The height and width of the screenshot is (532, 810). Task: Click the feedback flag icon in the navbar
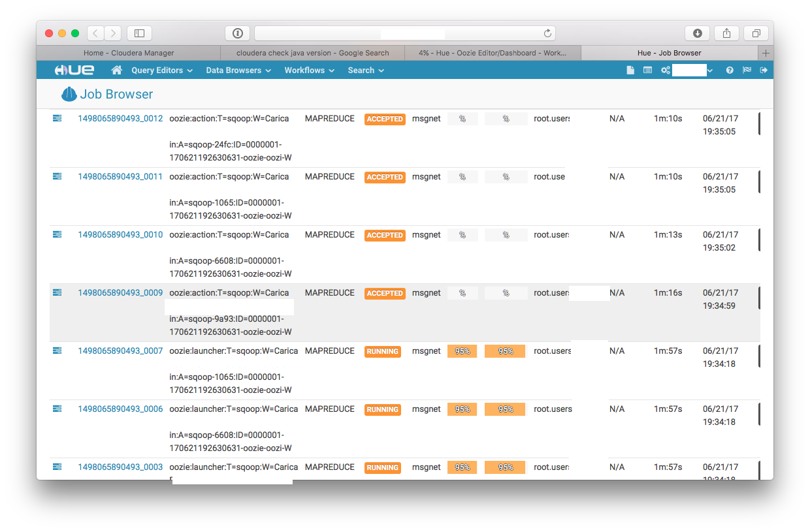pos(747,70)
